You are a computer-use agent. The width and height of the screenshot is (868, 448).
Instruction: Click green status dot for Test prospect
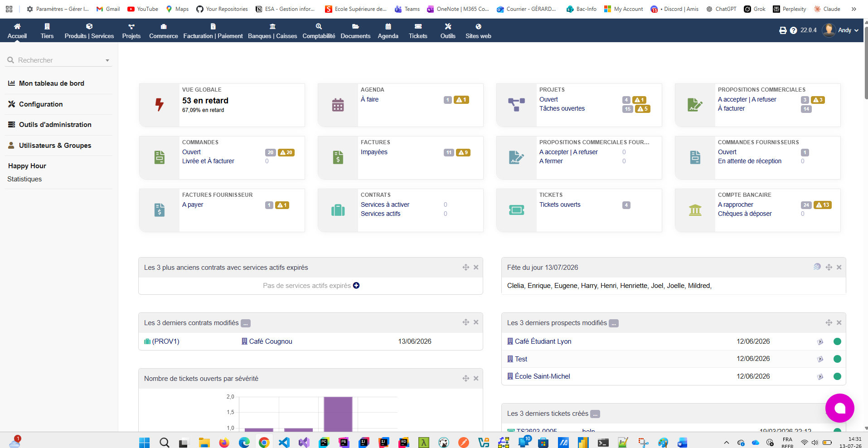(837, 359)
